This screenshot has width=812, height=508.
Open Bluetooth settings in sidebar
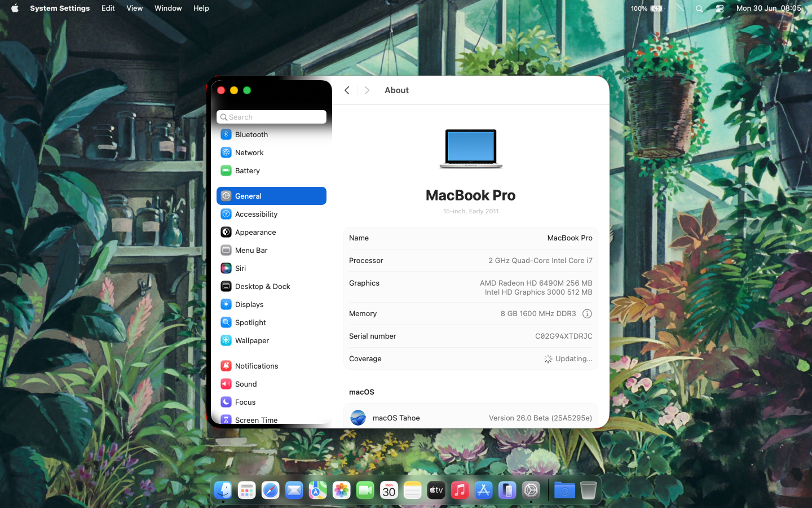click(x=251, y=135)
